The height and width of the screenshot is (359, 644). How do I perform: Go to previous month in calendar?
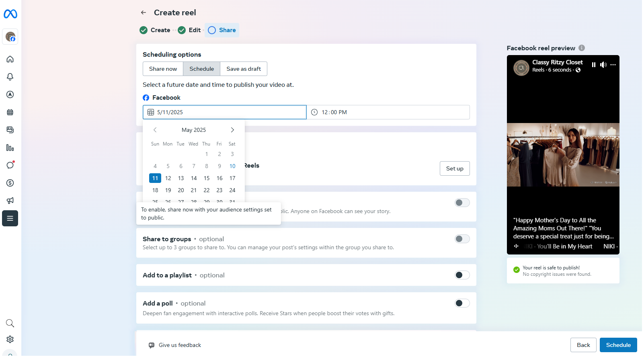pyautogui.click(x=155, y=130)
